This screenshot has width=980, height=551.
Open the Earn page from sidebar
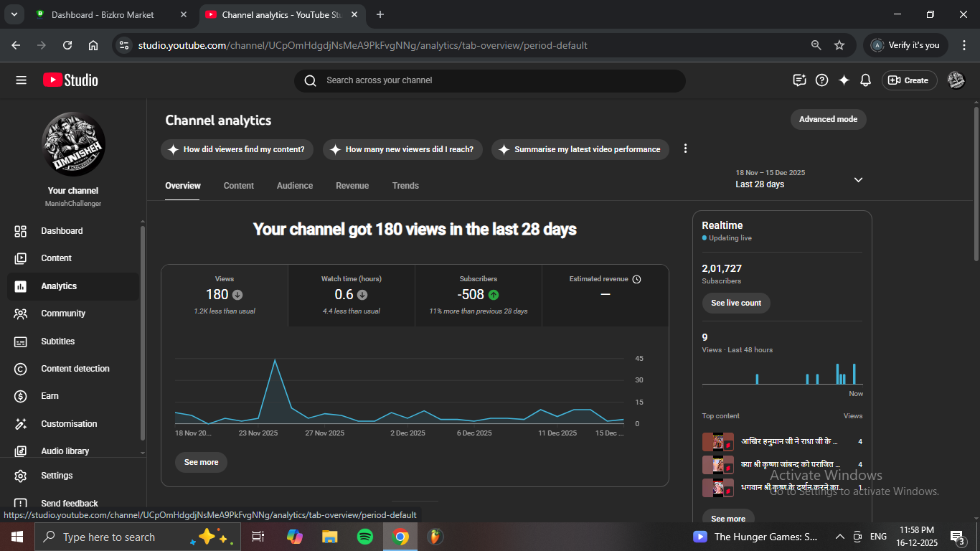pos(50,396)
